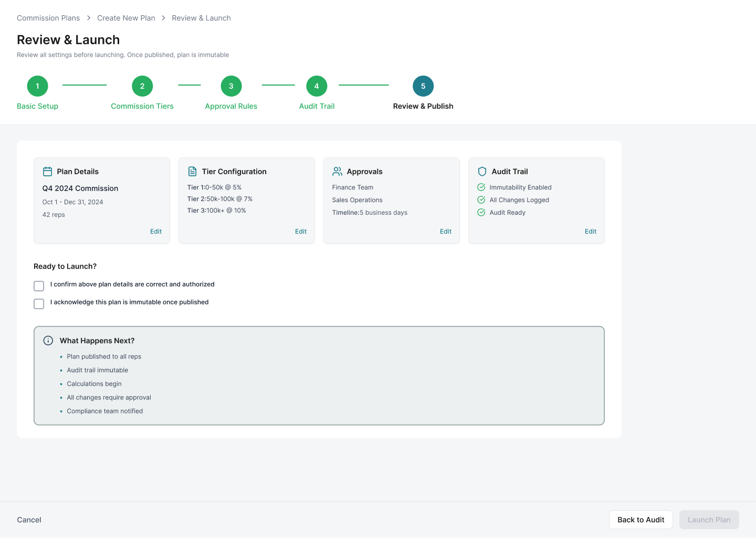
Task: Click the Back to Audit button
Action: coord(641,520)
